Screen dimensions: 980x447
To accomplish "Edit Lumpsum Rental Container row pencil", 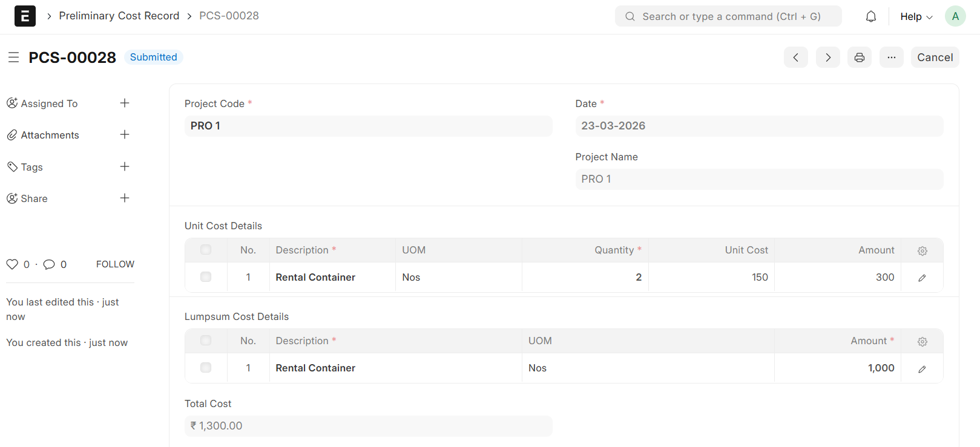I will (922, 368).
